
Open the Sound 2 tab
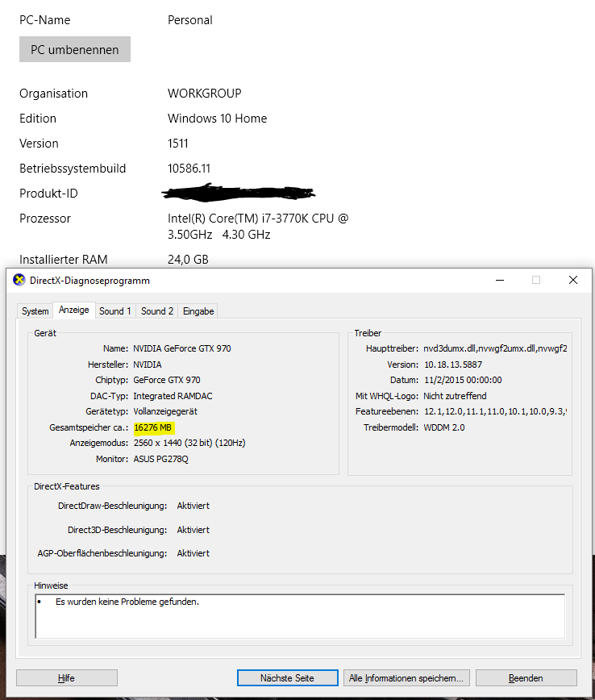pos(157,311)
